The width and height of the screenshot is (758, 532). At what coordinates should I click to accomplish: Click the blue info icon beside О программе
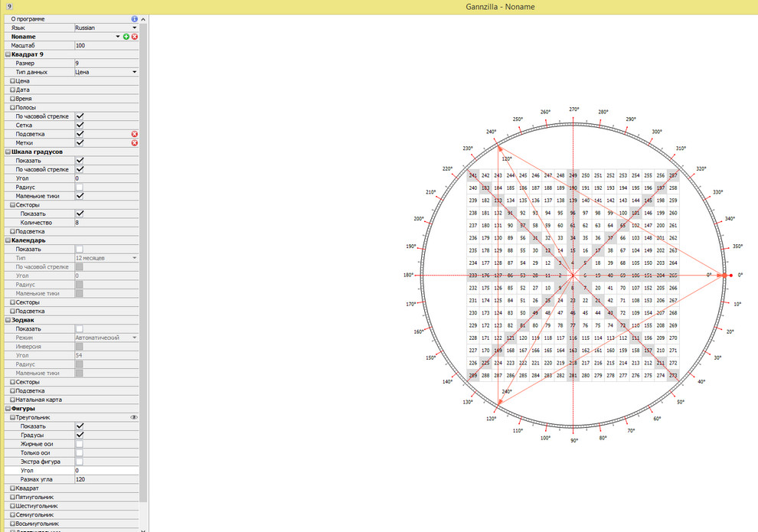tap(135, 18)
